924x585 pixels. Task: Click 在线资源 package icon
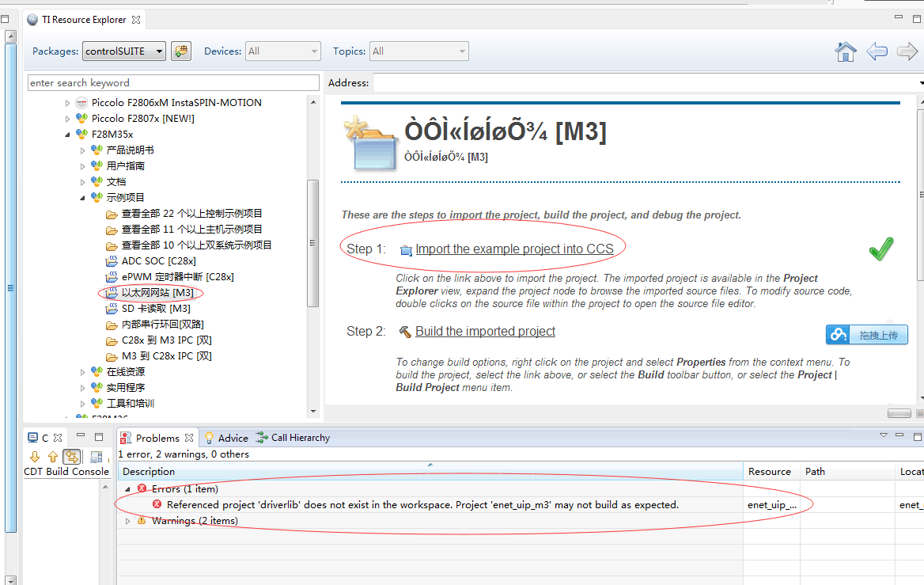point(97,371)
